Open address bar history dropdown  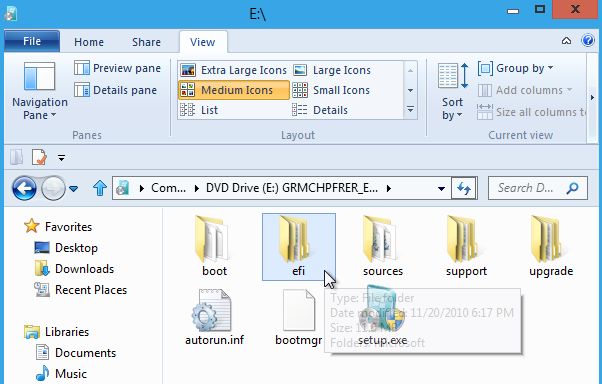(x=441, y=189)
